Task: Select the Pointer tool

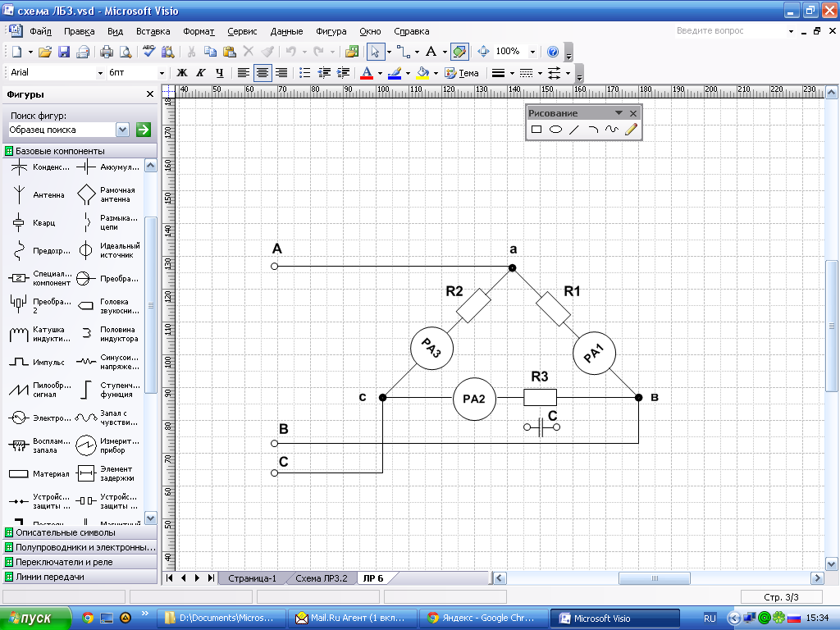Action: (374, 52)
